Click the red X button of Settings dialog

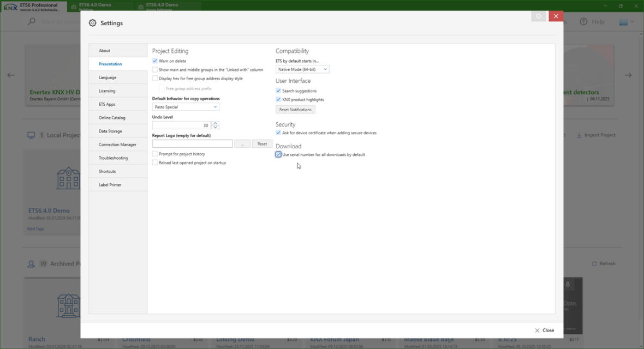tap(556, 16)
